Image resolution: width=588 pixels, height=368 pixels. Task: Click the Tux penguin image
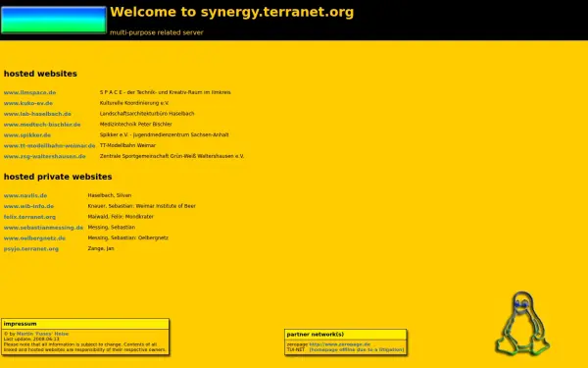point(522,323)
